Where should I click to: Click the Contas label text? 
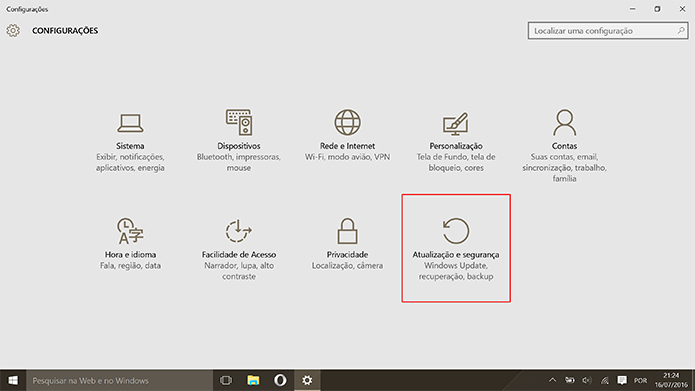tap(564, 146)
